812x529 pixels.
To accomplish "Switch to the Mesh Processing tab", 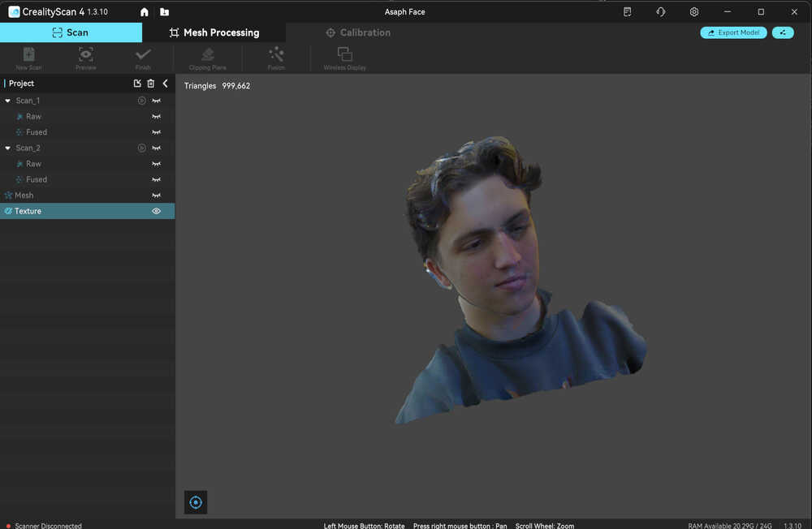I will 214,32.
